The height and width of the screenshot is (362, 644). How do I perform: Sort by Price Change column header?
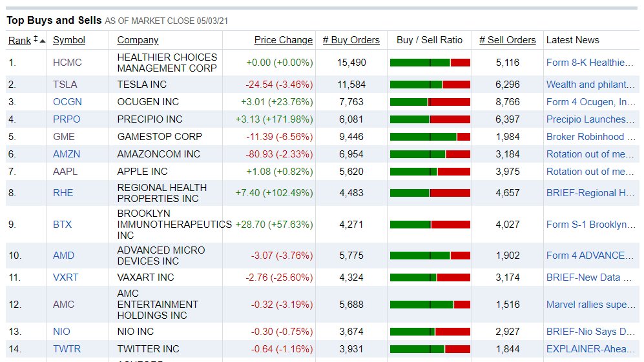click(284, 40)
